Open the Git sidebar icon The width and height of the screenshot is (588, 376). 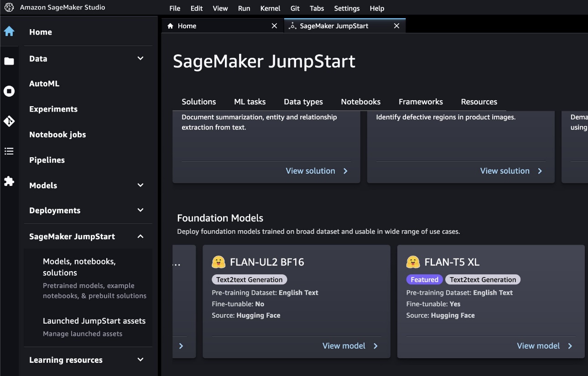click(9, 121)
